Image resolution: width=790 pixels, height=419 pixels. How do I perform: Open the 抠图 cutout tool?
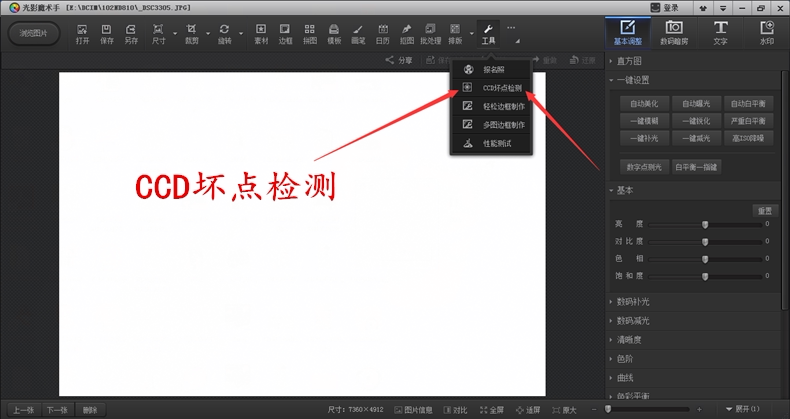pyautogui.click(x=407, y=34)
